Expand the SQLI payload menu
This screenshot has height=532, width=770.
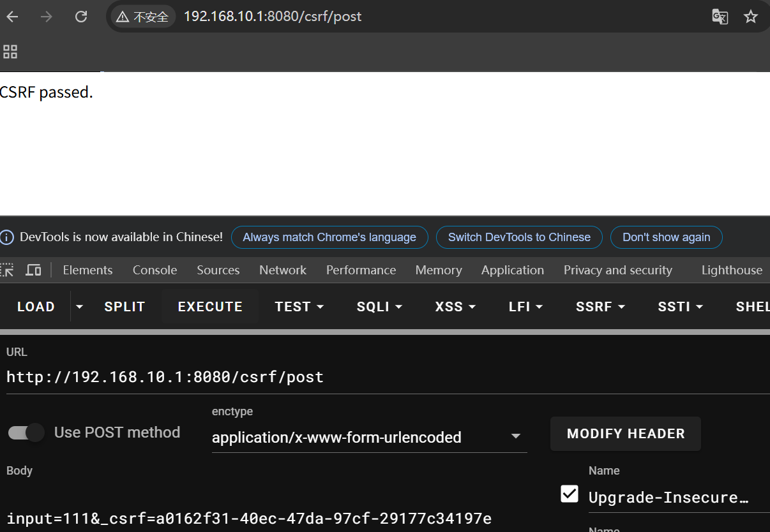click(x=379, y=307)
